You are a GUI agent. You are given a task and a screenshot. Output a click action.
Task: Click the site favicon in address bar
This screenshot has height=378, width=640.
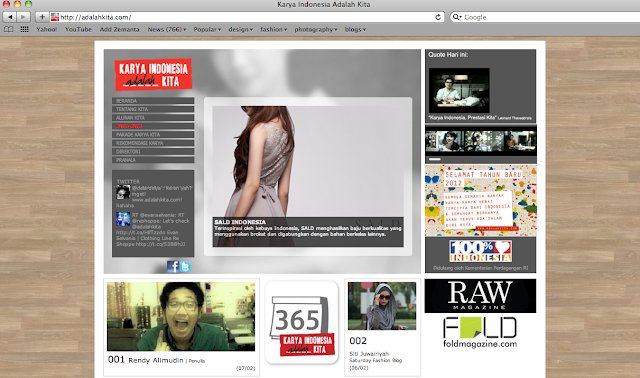tap(55, 17)
